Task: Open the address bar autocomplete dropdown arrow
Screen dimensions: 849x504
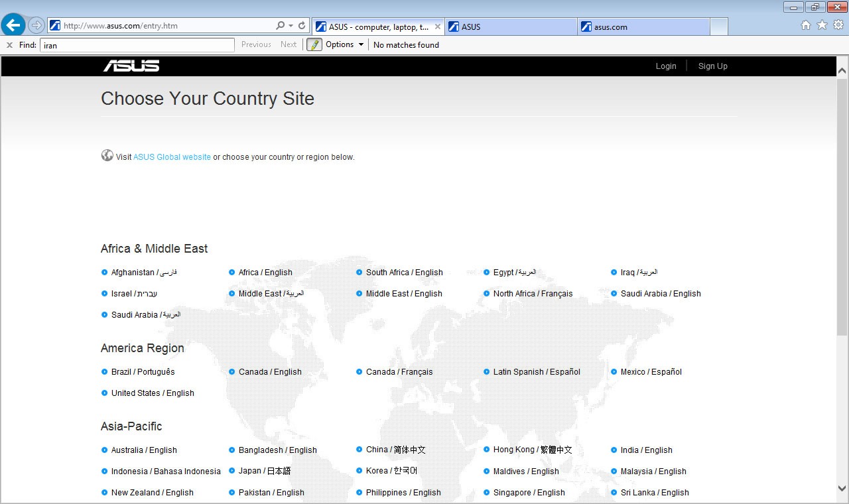Action: click(291, 26)
